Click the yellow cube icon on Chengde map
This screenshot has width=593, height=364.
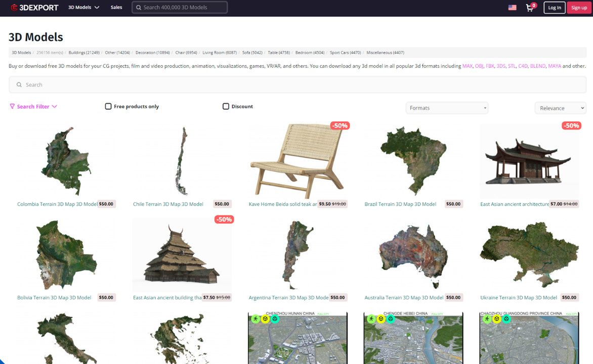[381, 318]
